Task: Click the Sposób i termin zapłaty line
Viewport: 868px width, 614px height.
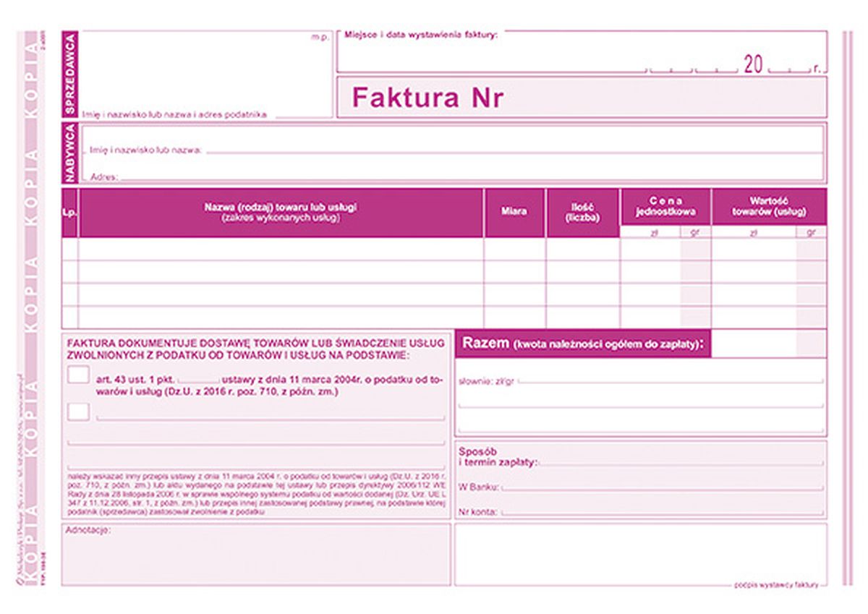Action: point(680,461)
